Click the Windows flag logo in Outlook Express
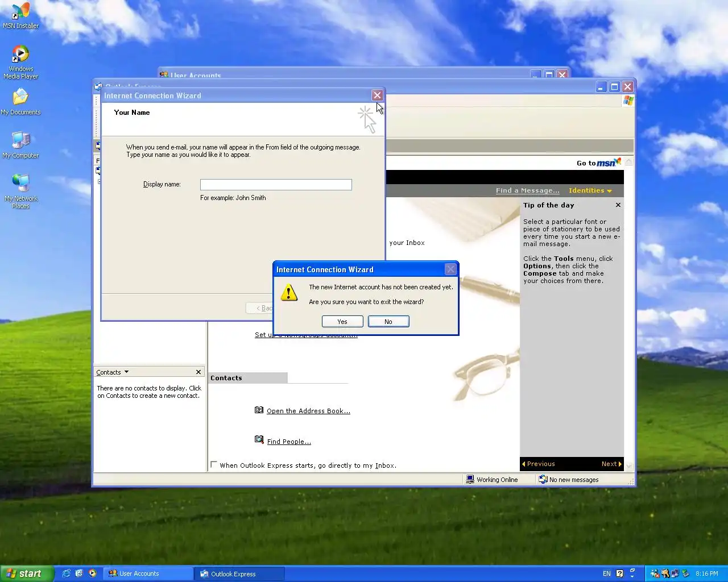Screen dimensions: 728x582 coord(628,100)
